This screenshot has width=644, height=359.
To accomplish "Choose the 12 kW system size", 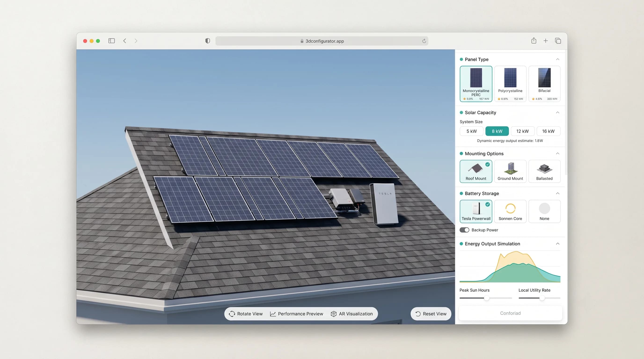I will click(523, 131).
